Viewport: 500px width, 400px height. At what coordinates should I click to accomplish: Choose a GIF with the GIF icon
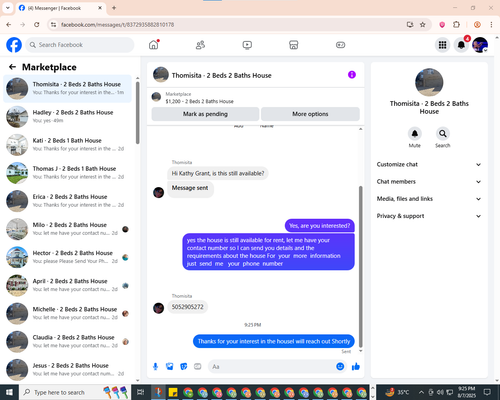(x=198, y=367)
